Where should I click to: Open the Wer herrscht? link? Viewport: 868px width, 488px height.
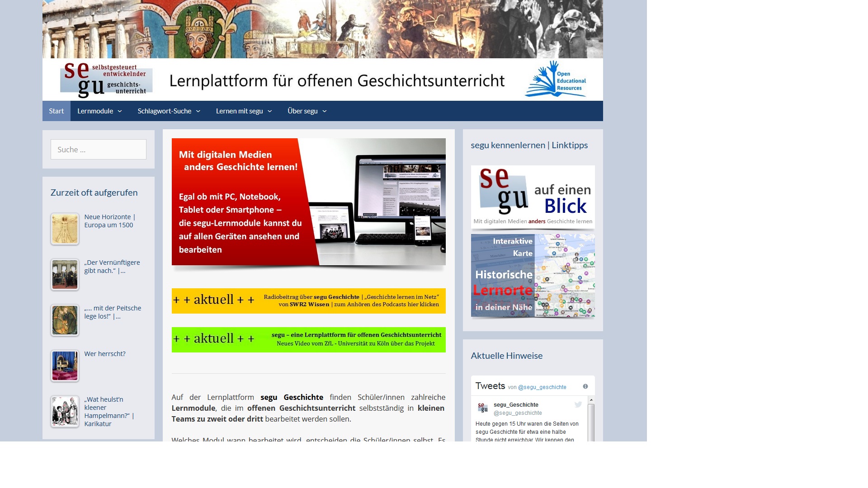(105, 354)
